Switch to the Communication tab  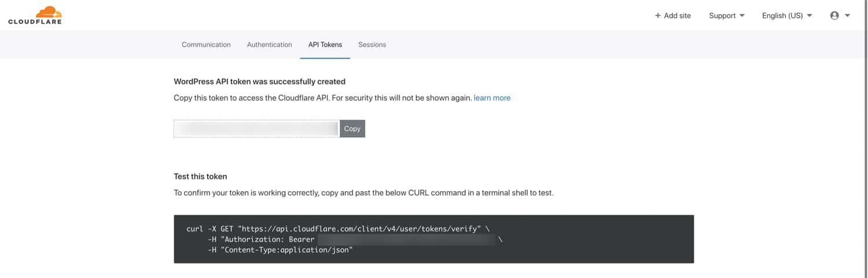(x=206, y=45)
